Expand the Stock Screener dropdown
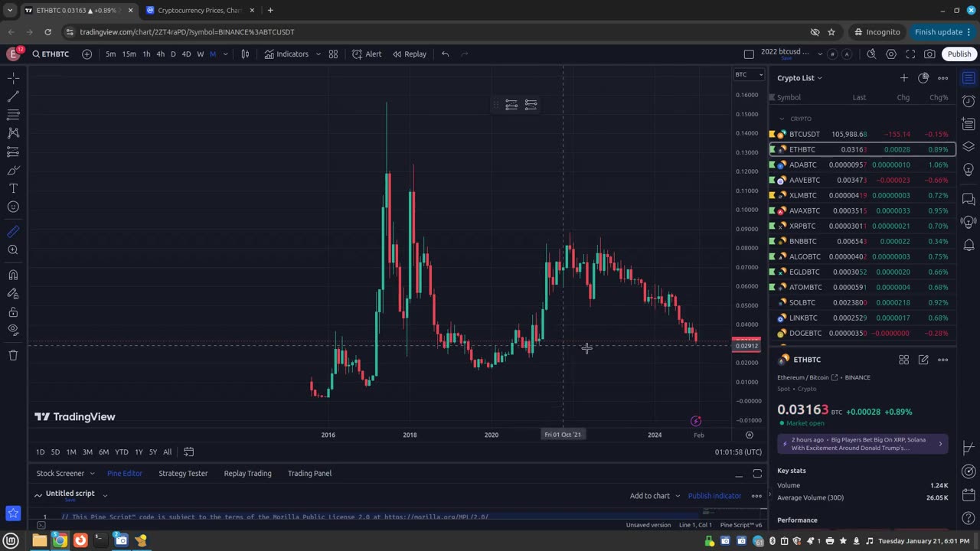This screenshot has height=551, width=980. pos(92,474)
